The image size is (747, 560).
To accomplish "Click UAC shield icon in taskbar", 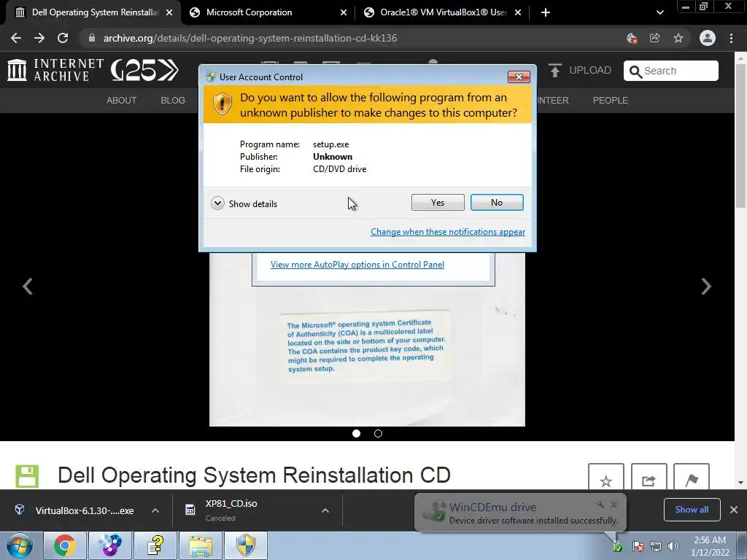I will coord(246,545).
